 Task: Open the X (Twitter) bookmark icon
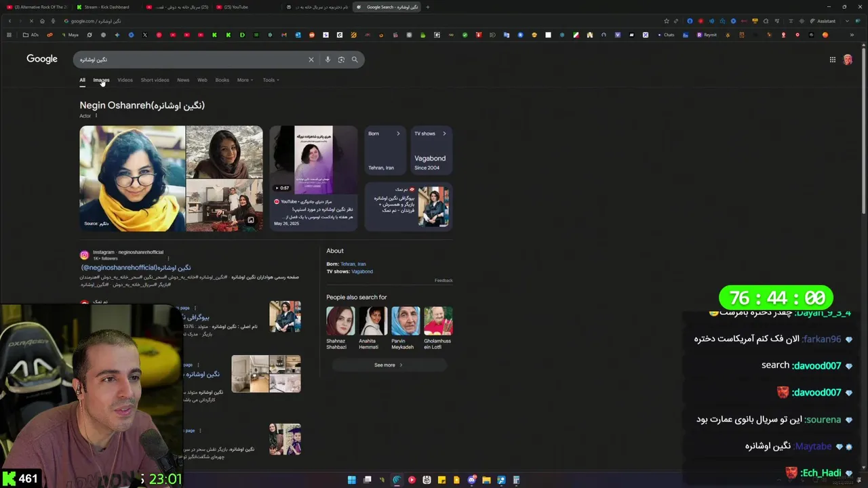145,35
